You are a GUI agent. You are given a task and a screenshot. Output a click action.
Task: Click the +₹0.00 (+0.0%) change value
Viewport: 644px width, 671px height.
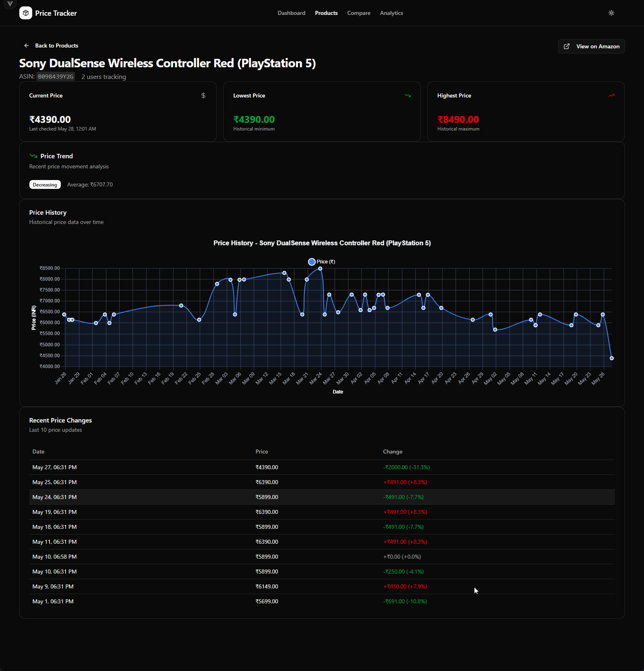402,557
